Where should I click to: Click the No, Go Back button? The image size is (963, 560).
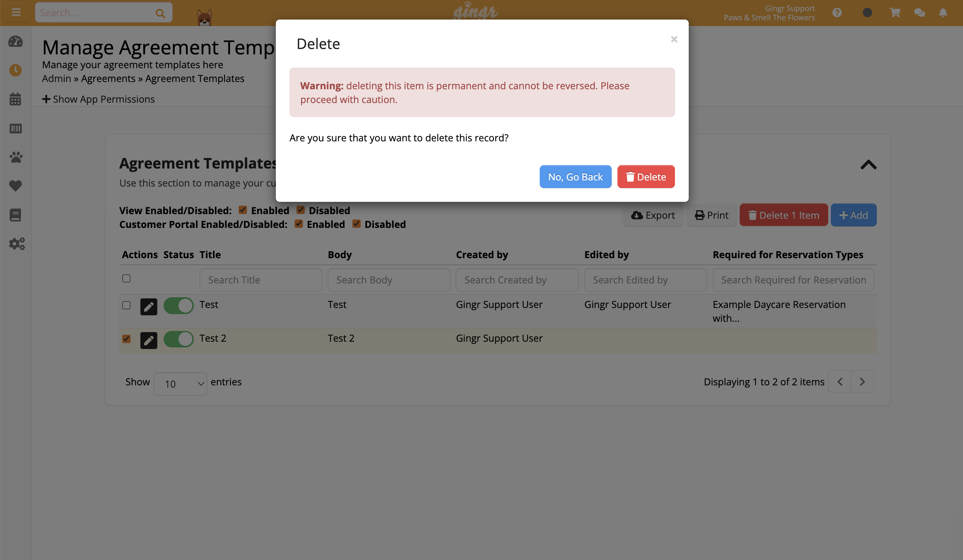coord(575,177)
